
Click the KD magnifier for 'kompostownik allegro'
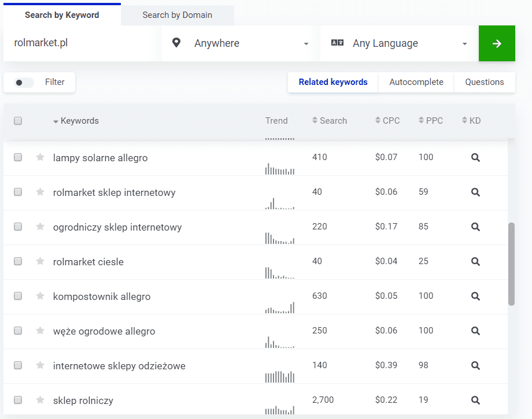pos(475,296)
